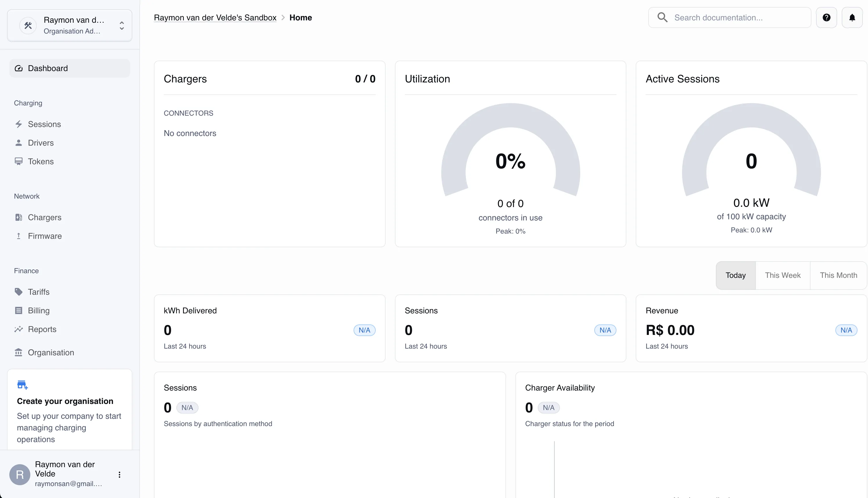
Task: Open the Tokens page
Action: click(41, 161)
